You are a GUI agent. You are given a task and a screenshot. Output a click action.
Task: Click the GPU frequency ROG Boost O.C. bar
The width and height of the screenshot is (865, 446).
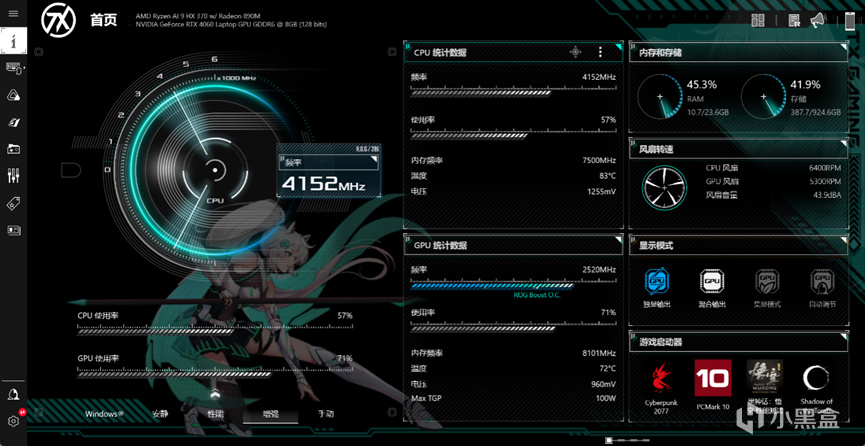[x=513, y=285]
